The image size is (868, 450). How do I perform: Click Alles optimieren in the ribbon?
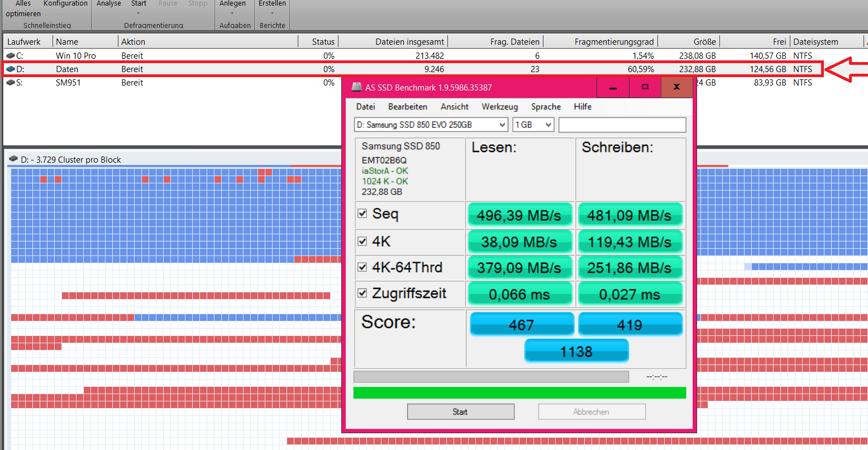coord(23,8)
